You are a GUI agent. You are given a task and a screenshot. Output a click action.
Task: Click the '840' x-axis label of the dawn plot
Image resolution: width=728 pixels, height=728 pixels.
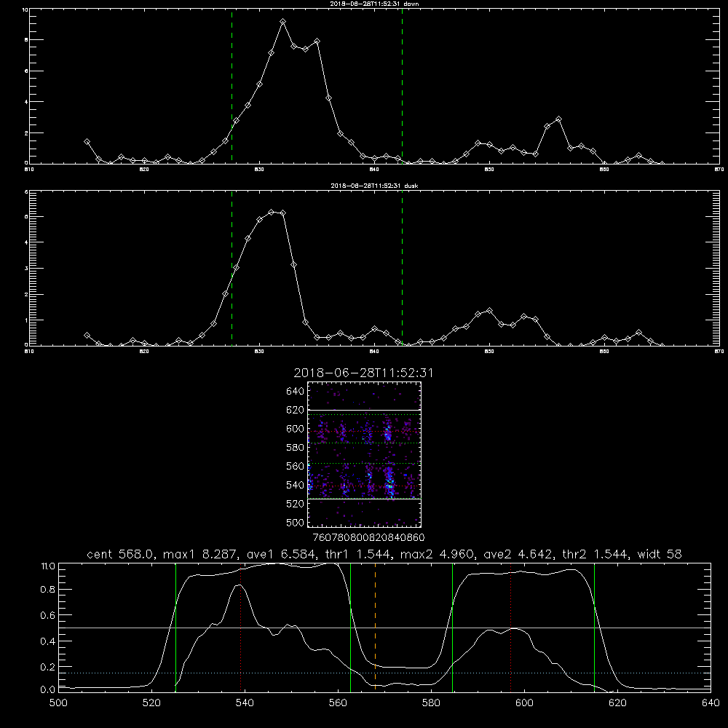[374, 170]
